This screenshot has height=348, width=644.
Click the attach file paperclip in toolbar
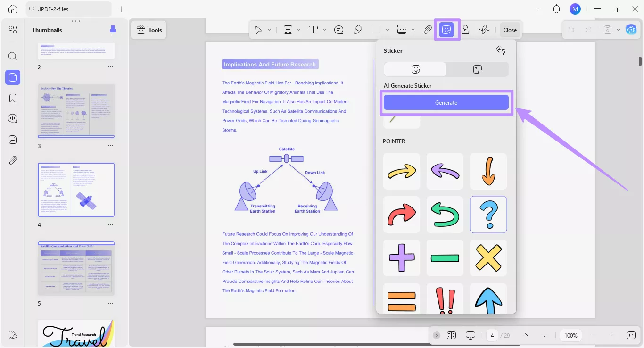(x=428, y=30)
